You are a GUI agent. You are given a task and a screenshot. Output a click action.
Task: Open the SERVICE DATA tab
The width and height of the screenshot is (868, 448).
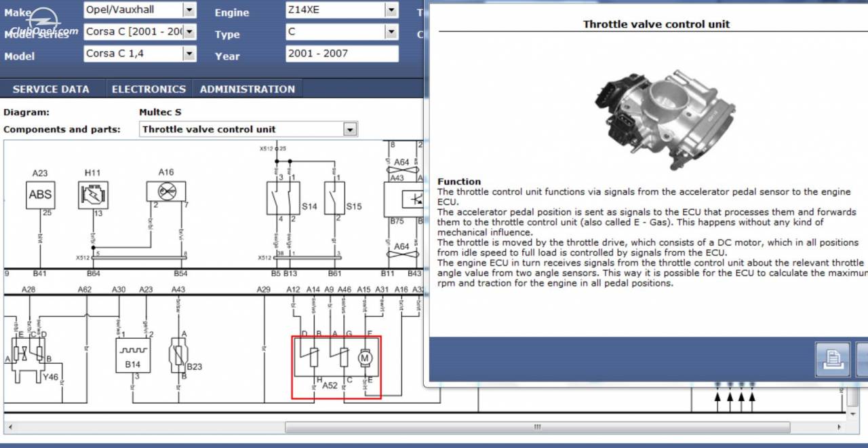pos(51,89)
